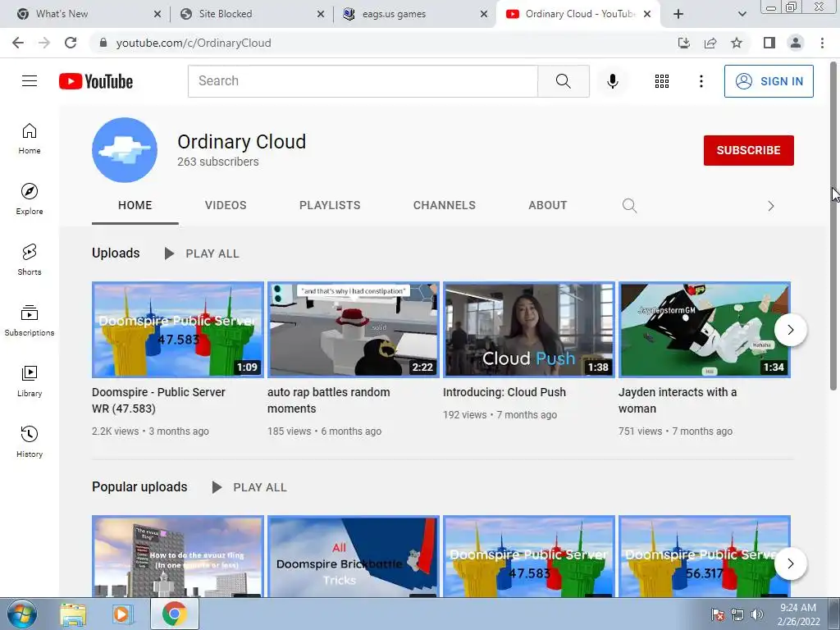The image size is (840, 630).
Task: Open the Chrome profile icon
Action: 796,43
